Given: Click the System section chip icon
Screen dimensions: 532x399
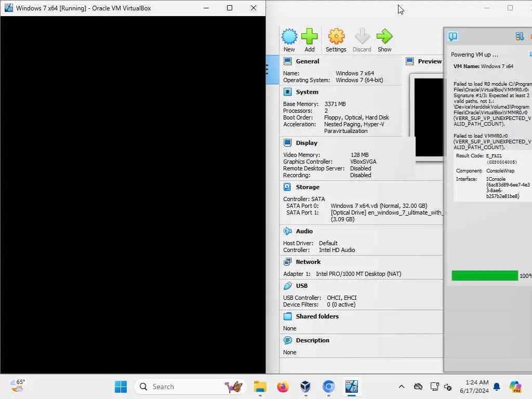Looking at the screenshot, I should pos(288,92).
